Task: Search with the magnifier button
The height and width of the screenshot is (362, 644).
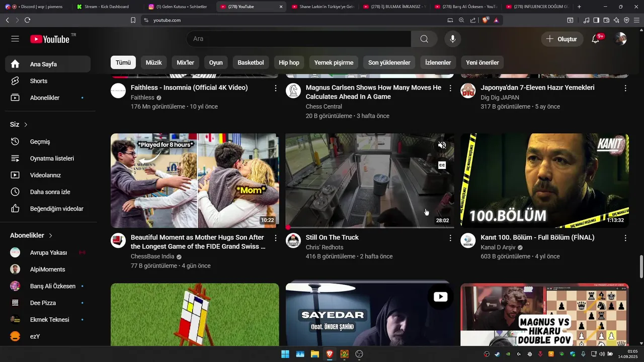Action: 424,39
